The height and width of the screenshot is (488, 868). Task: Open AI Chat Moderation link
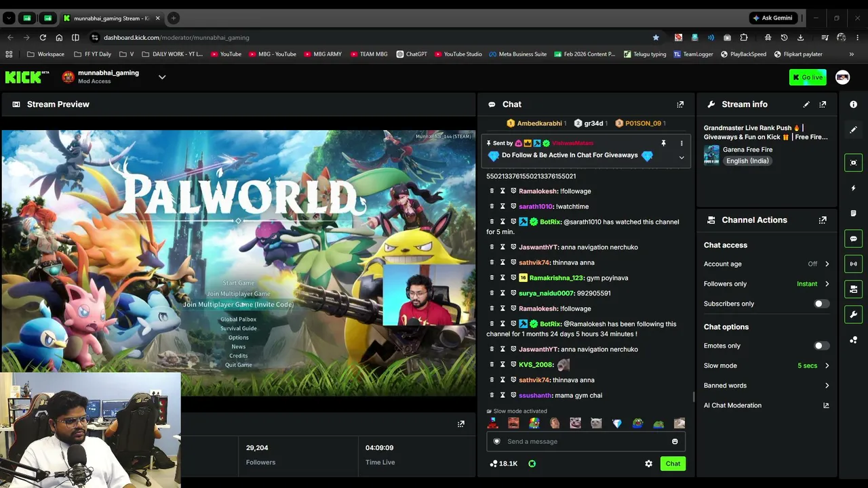(766, 405)
